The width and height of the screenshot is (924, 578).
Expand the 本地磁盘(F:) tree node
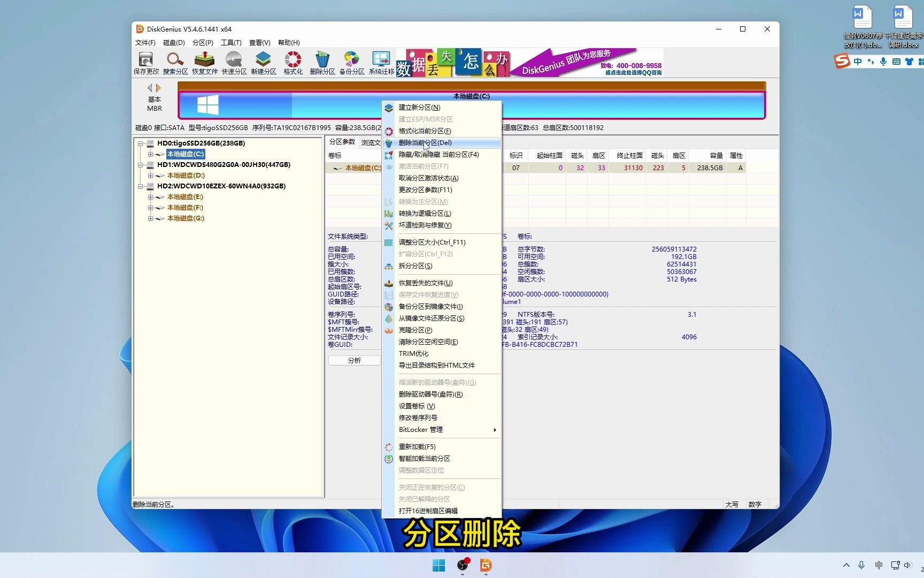[151, 208]
